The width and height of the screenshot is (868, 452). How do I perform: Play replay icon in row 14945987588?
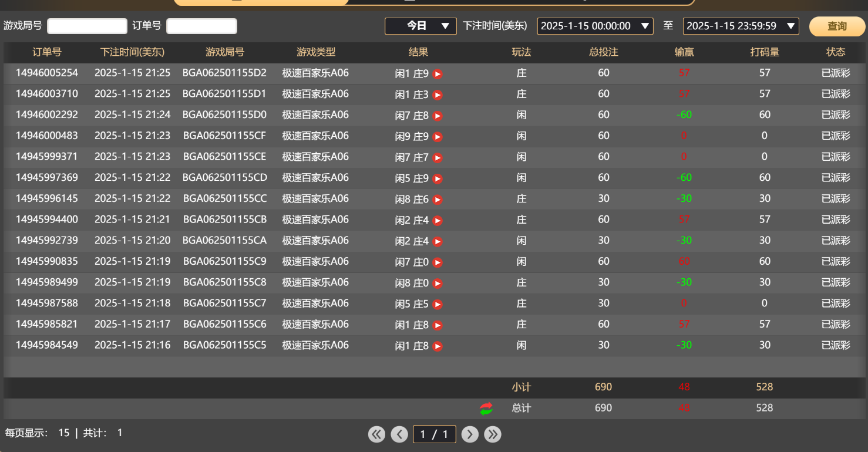[x=438, y=304]
